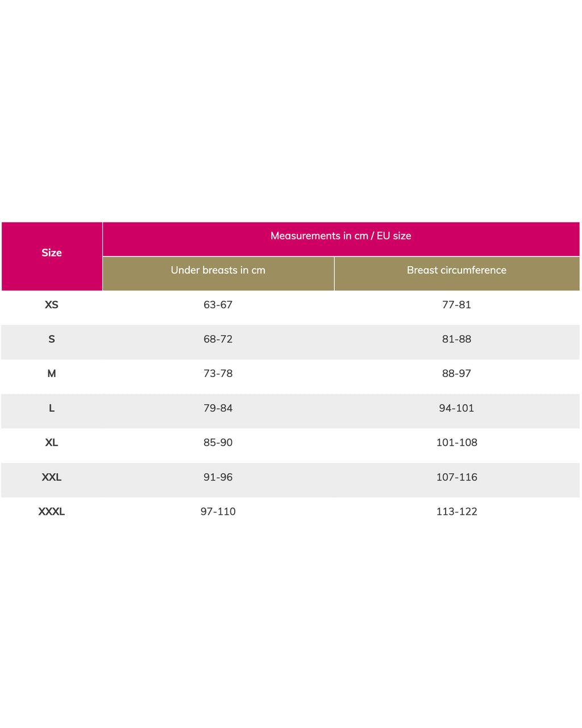
Task: Select the XL size row label
Action: pyautogui.click(x=52, y=442)
